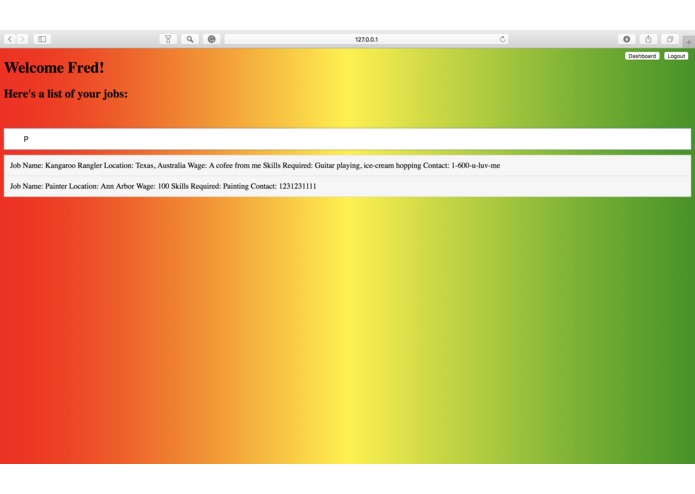Click the job search field containing P

click(x=348, y=139)
